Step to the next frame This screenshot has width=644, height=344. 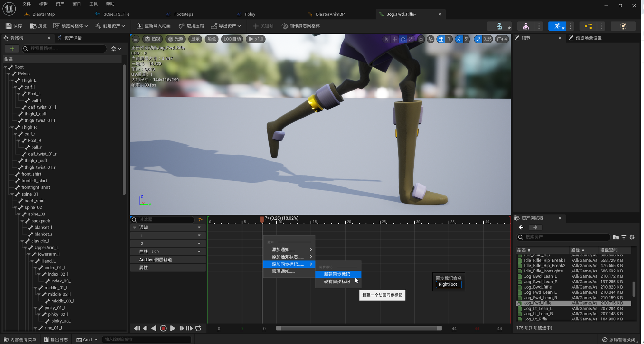tap(181, 328)
